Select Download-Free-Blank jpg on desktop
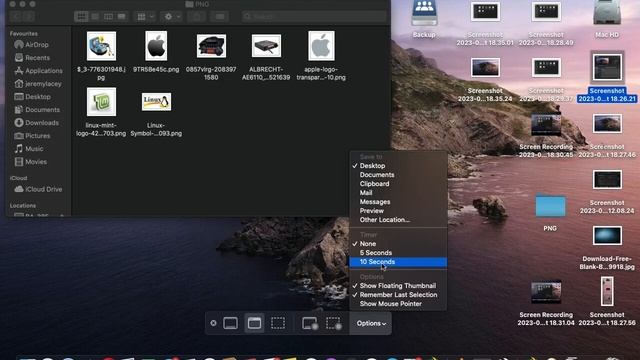 click(x=607, y=247)
